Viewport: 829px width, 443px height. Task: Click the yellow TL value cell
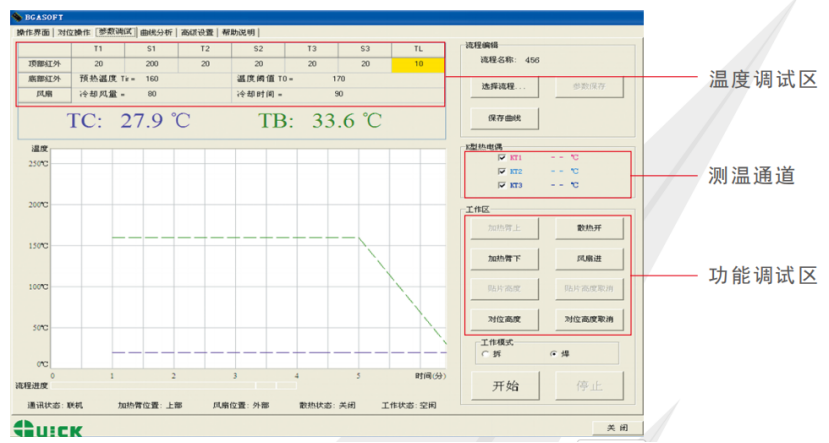418,63
